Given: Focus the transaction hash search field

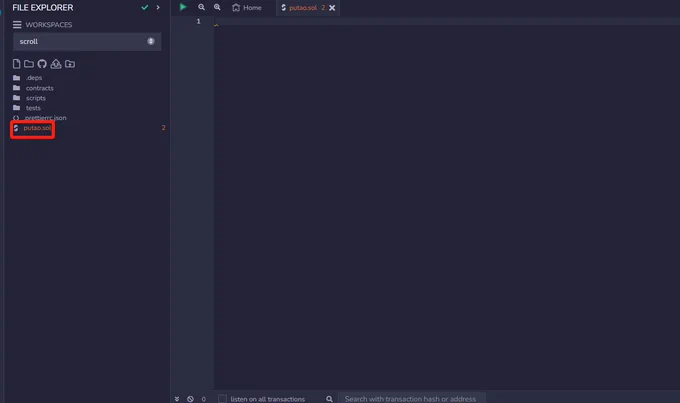Looking at the screenshot, I should [x=412, y=399].
